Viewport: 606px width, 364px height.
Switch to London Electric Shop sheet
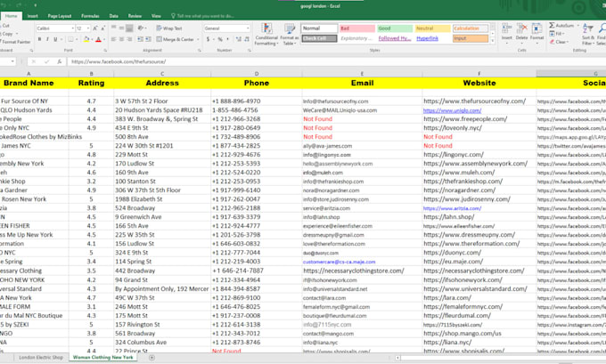(41, 358)
